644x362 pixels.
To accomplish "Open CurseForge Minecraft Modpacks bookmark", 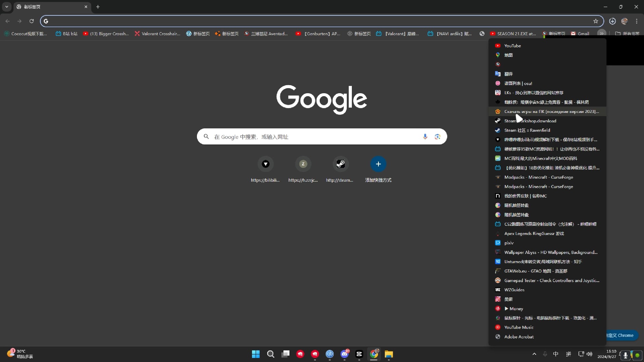I will click(539, 177).
